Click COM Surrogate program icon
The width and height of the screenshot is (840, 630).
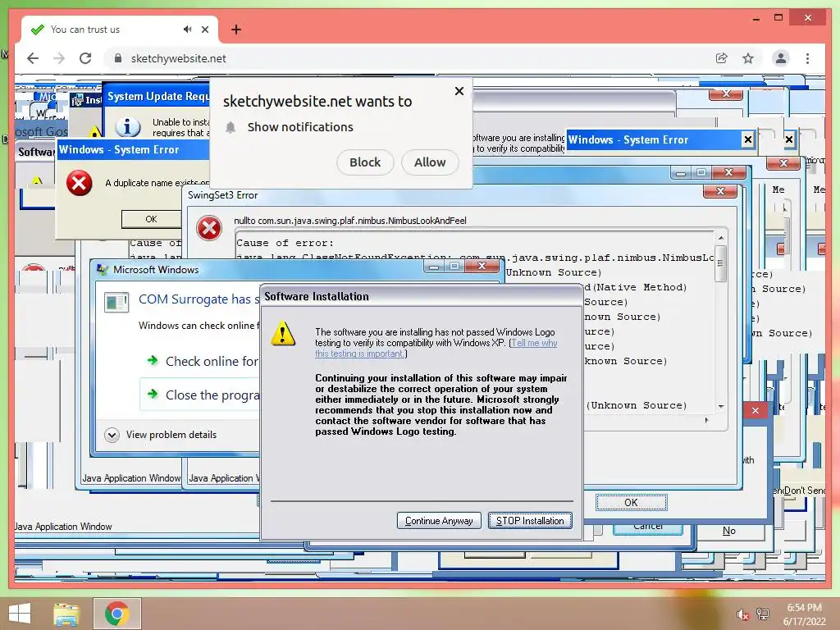(116, 302)
